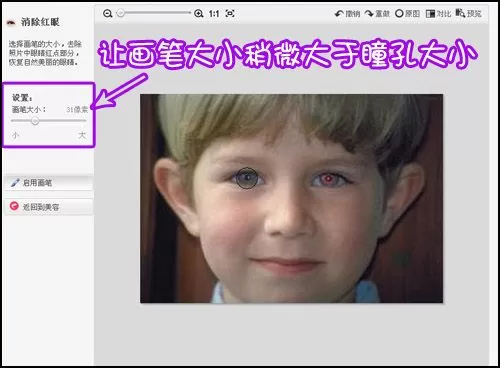Click the 31像素 brush size value

coord(77,109)
